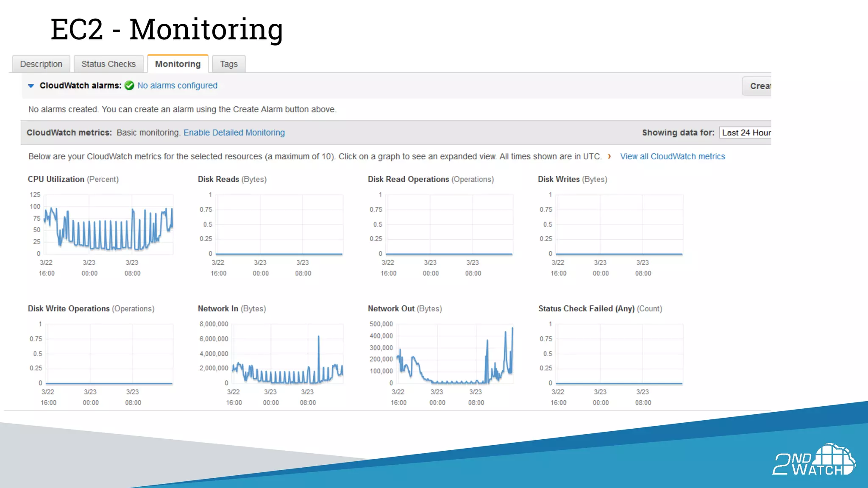
Task: Open View all CloudWatch metrics link
Action: click(x=673, y=156)
